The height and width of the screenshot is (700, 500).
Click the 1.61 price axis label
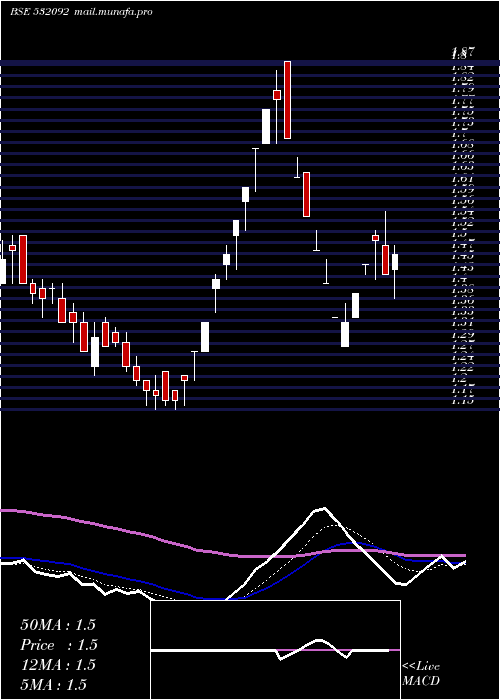[463, 179]
